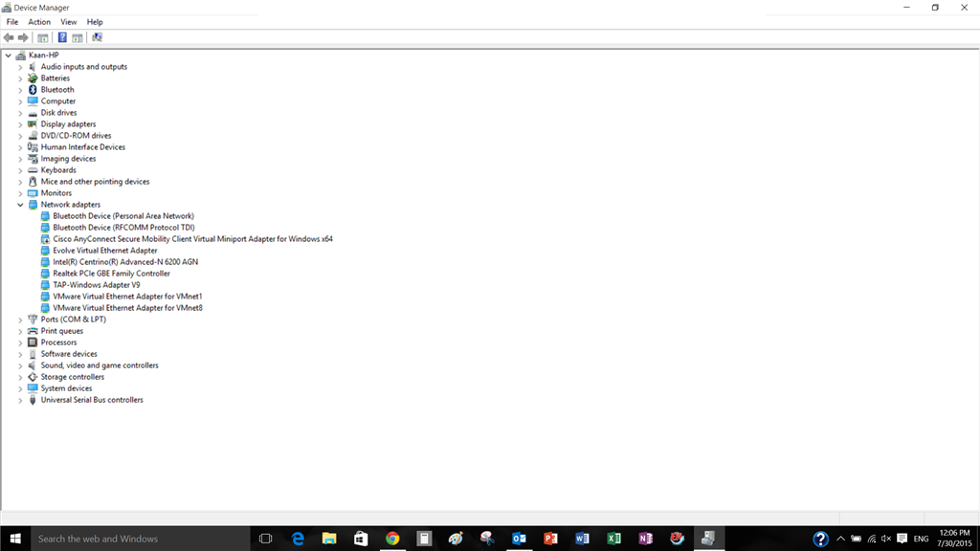Open Outlook from the taskbar

[x=519, y=539]
